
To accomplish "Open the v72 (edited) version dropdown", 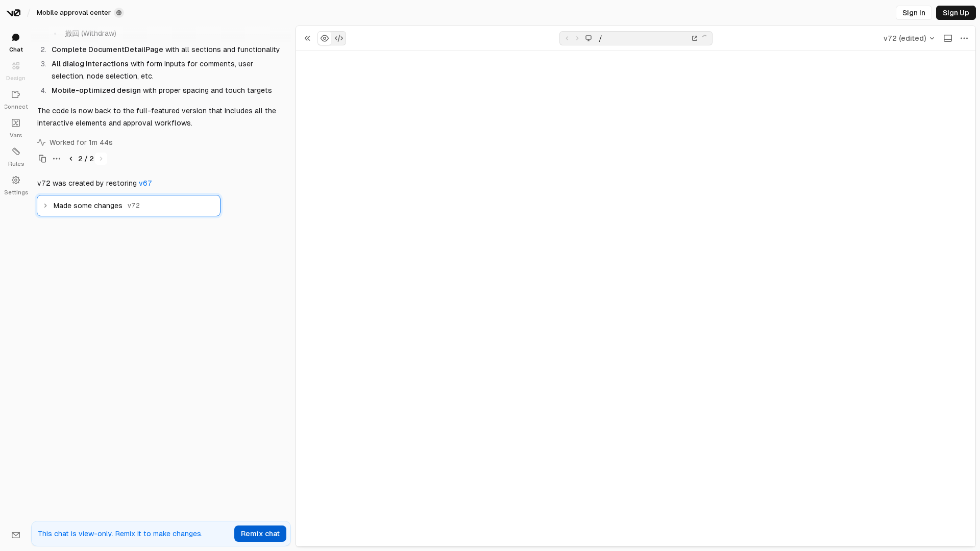I will point(909,38).
